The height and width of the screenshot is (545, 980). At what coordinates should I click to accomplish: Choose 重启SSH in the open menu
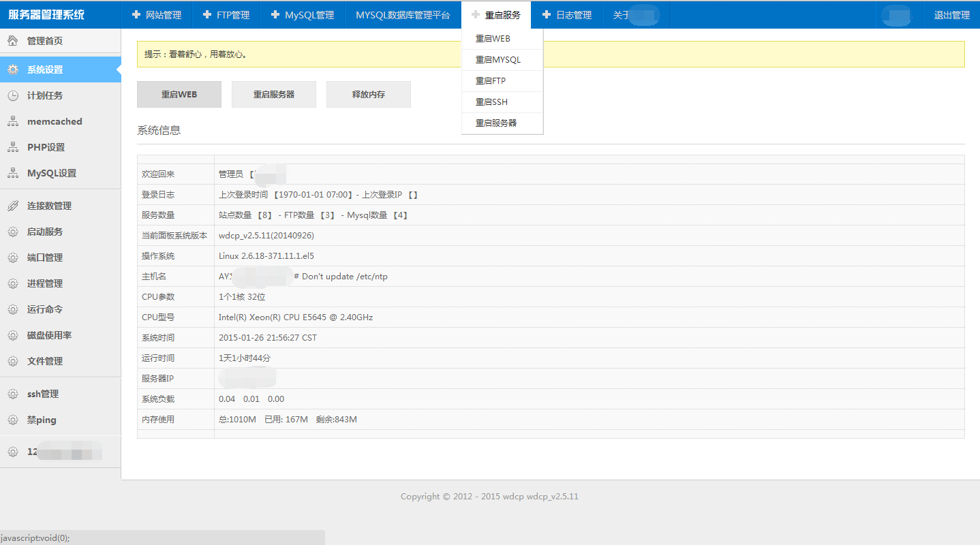[x=492, y=102]
